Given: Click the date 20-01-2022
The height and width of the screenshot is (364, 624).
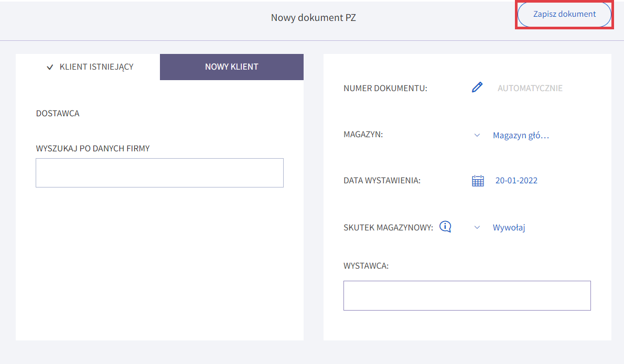Looking at the screenshot, I should coord(516,181).
